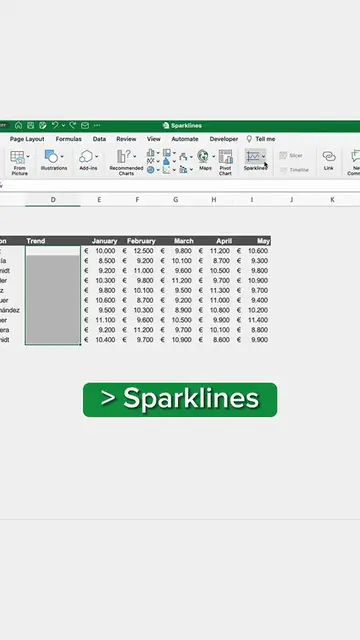Click the February header cell
360x640 pixels.
pyautogui.click(x=138, y=241)
